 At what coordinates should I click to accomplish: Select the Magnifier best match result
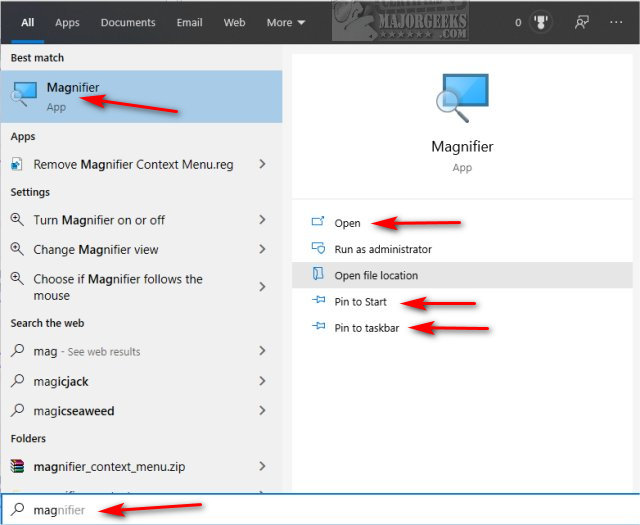pyautogui.click(x=141, y=97)
